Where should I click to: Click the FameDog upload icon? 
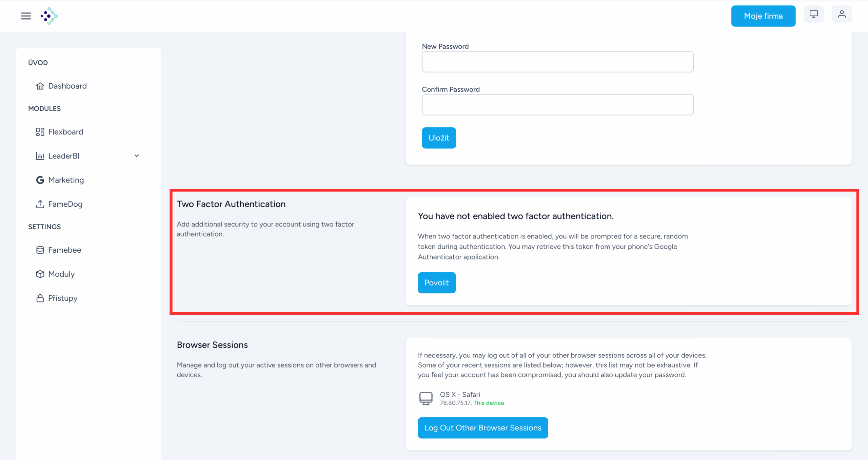tap(40, 204)
